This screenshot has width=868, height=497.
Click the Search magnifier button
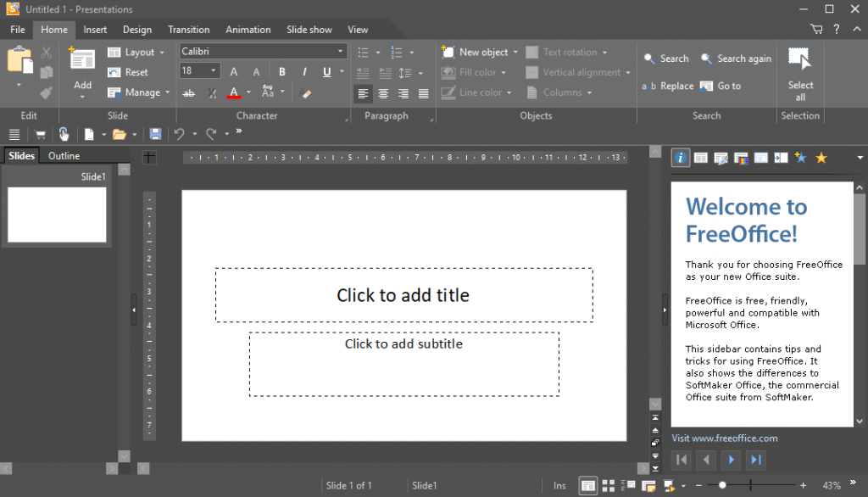(666, 59)
